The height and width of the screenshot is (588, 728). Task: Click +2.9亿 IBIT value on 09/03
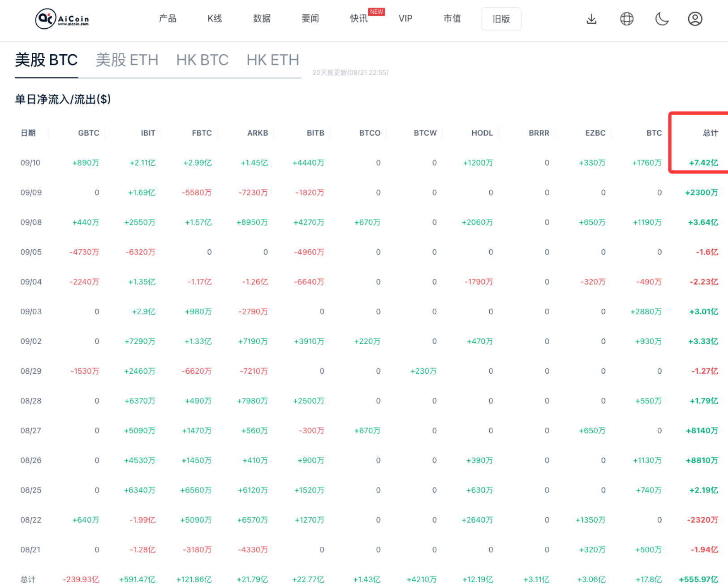click(x=143, y=311)
